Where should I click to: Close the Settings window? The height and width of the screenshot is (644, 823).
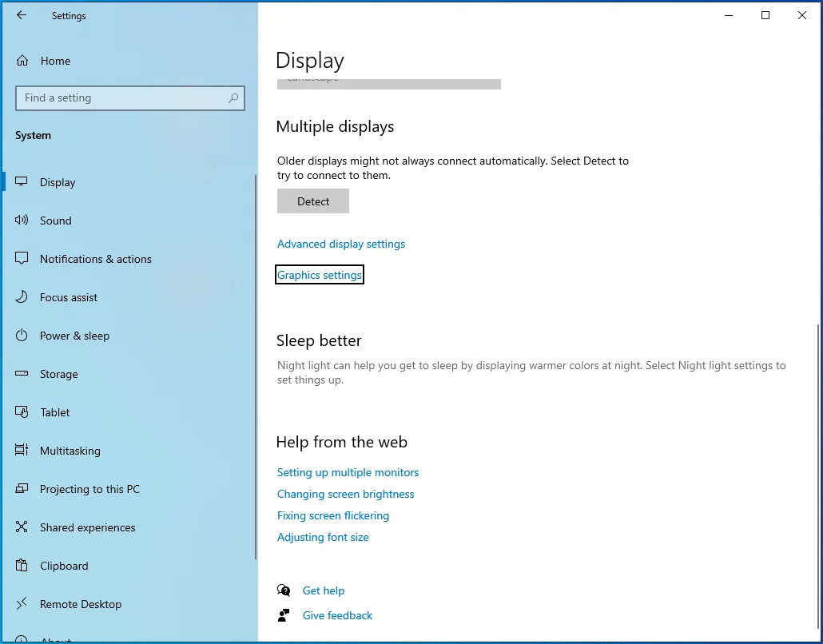tap(802, 15)
